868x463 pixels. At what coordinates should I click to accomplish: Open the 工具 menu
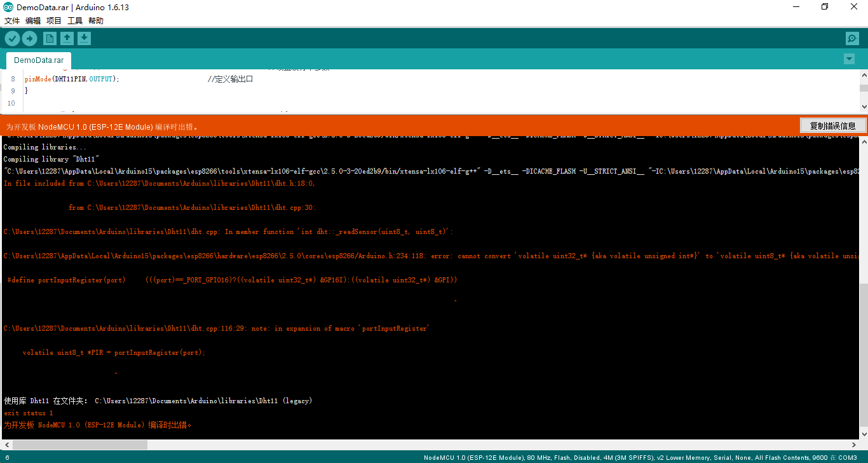tap(75, 21)
